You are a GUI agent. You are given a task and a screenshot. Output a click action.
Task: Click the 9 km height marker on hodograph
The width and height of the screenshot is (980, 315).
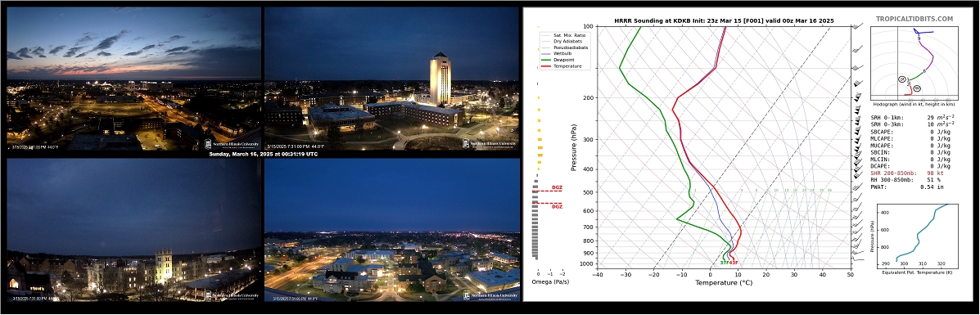(919, 38)
